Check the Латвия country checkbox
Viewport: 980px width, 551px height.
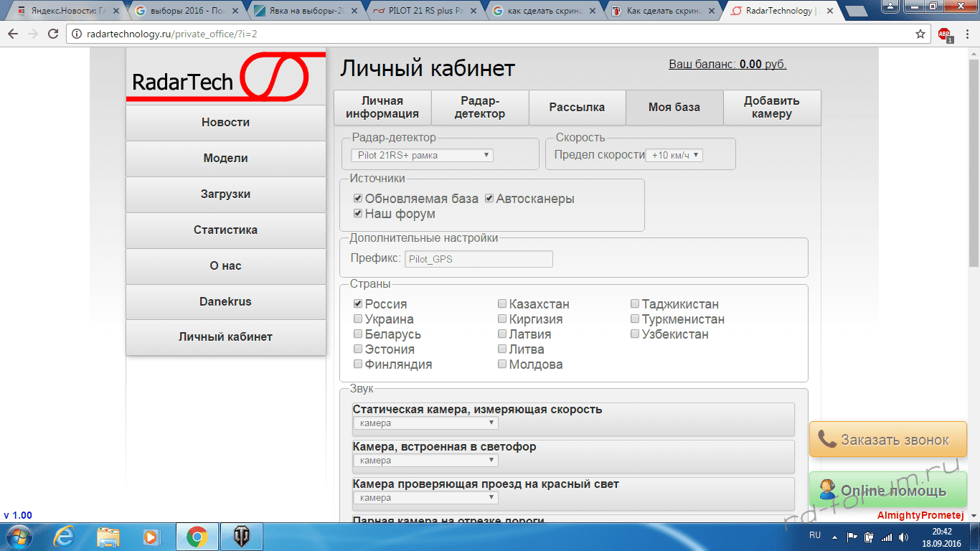point(502,334)
